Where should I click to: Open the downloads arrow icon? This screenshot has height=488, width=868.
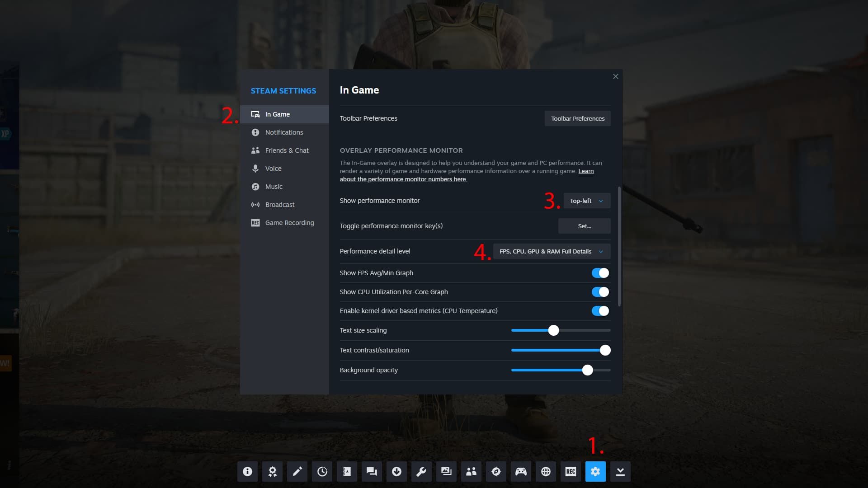click(x=396, y=471)
